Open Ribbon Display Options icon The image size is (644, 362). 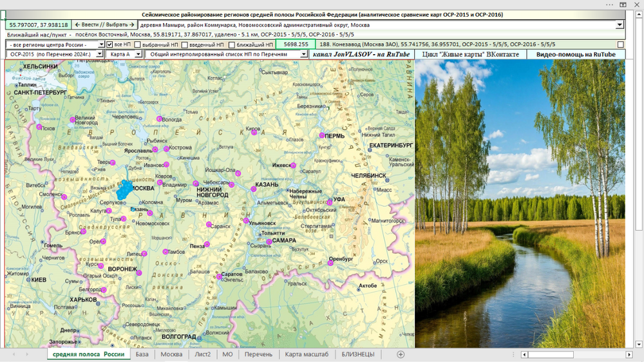tap(623, 5)
